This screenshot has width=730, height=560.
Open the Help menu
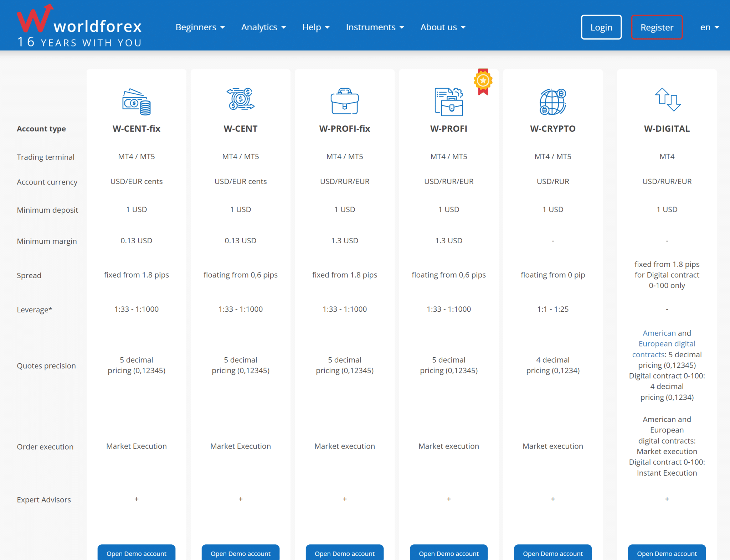pos(315,27)
